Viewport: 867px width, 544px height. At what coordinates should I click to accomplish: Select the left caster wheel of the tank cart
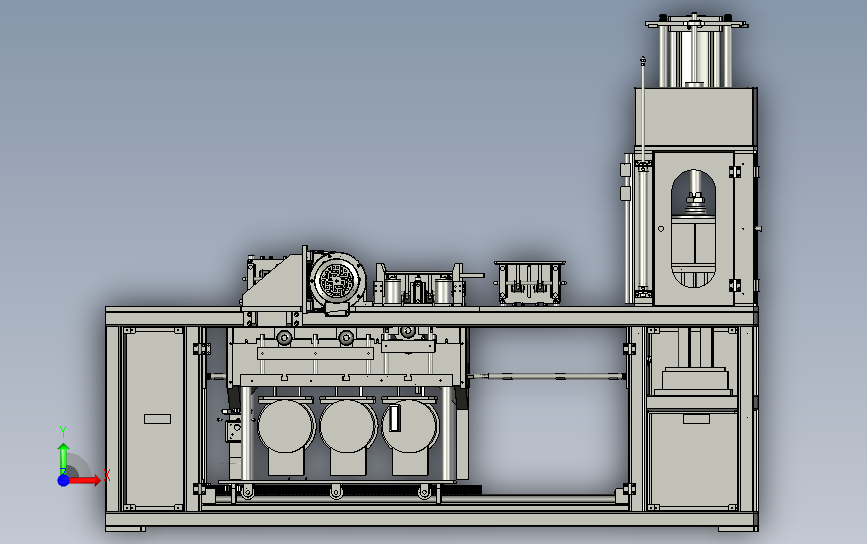247,491
